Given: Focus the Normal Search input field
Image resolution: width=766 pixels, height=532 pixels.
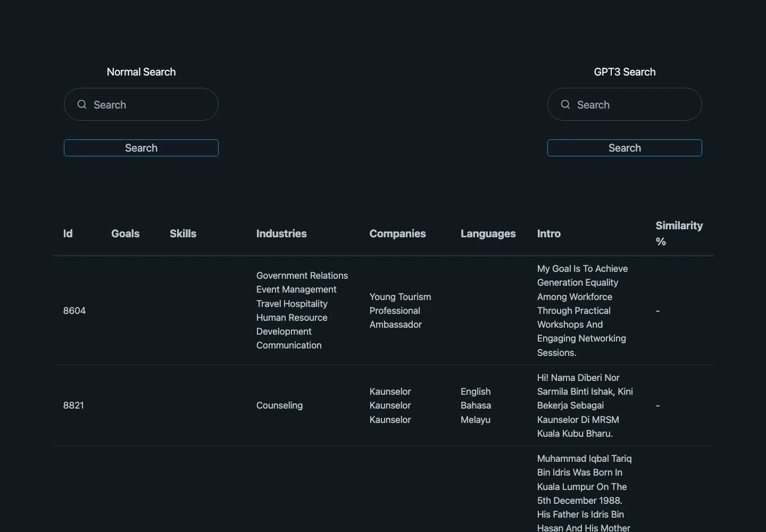Looking at the screenshot, I should click(141, 104).
